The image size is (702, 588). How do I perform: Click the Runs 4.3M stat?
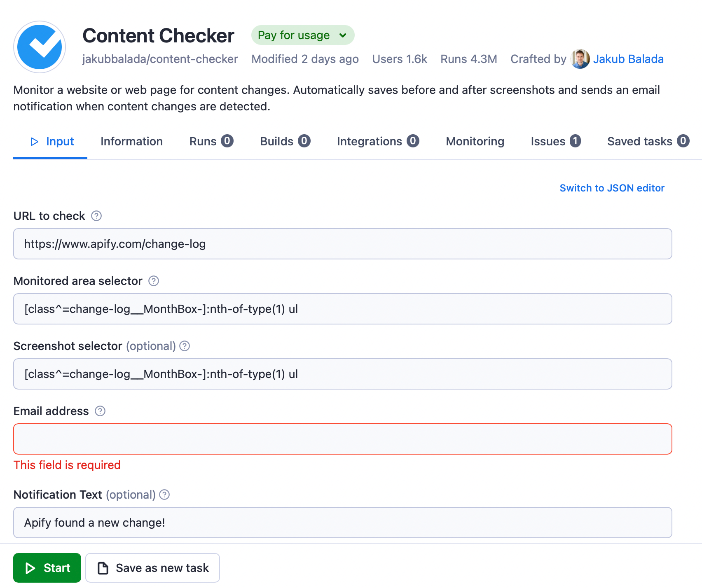(468, 59)
